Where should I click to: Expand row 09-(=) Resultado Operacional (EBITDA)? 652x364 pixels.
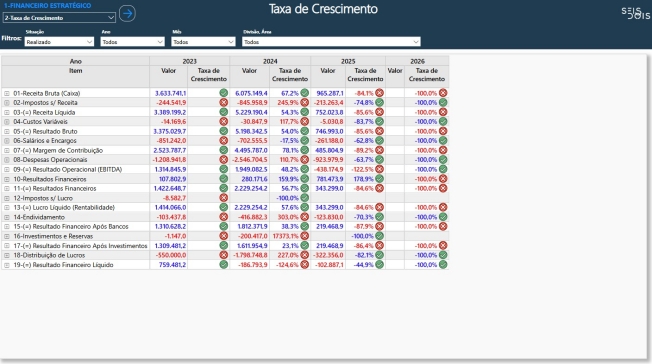pos(7,170)
